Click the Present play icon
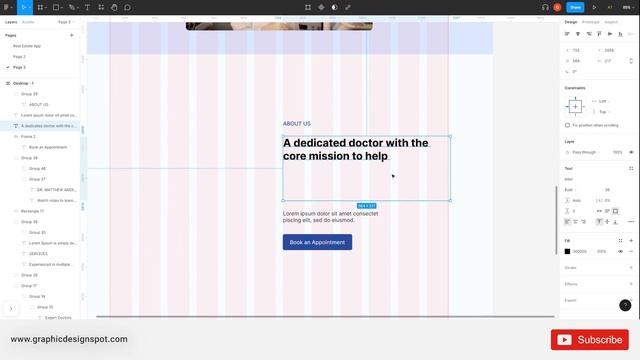 [x=594, y=7]
